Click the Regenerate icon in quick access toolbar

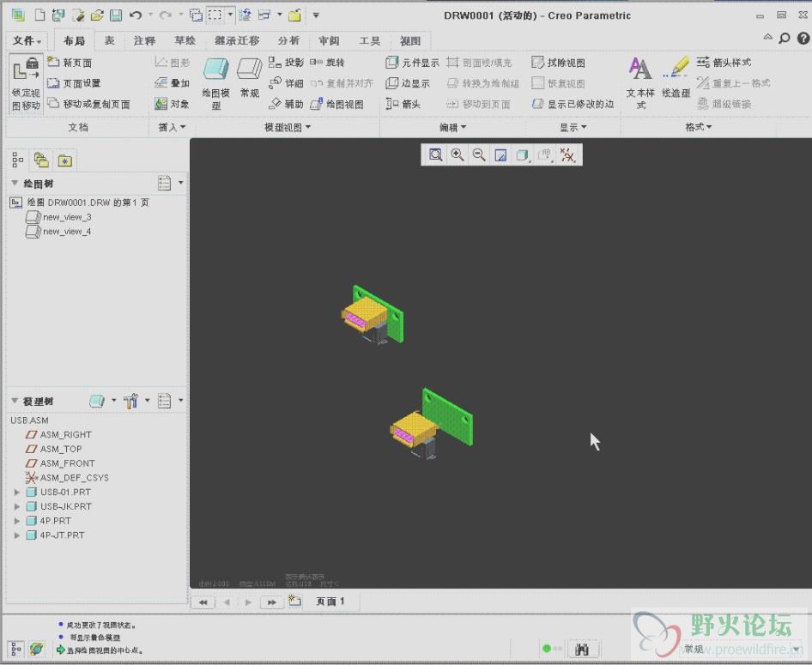[245, 15]
